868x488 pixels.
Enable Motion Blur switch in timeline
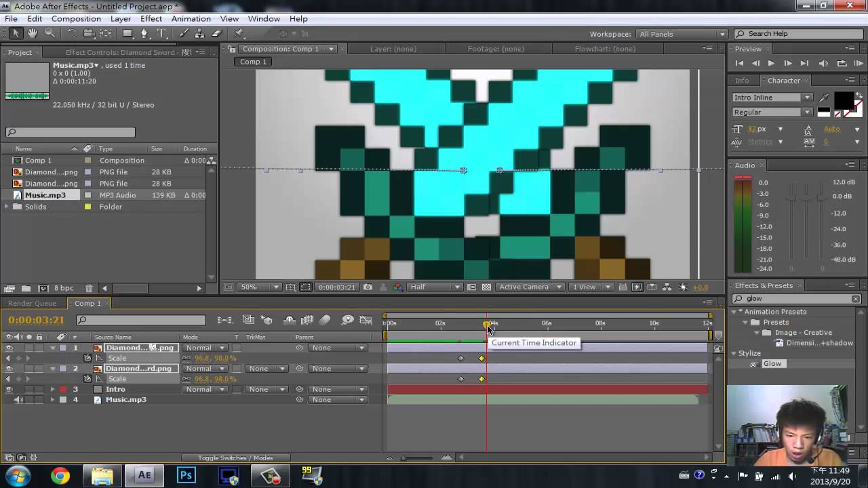pyautogui.click(x=325, y=320)
